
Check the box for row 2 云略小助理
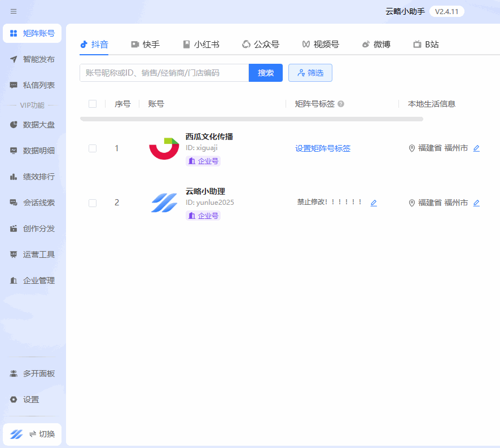[x=93, y=203]
